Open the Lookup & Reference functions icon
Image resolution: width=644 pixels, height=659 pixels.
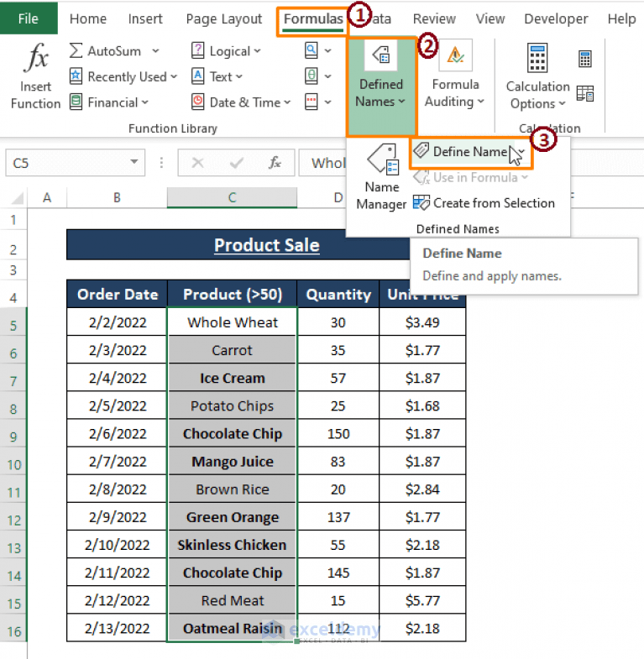311,51
